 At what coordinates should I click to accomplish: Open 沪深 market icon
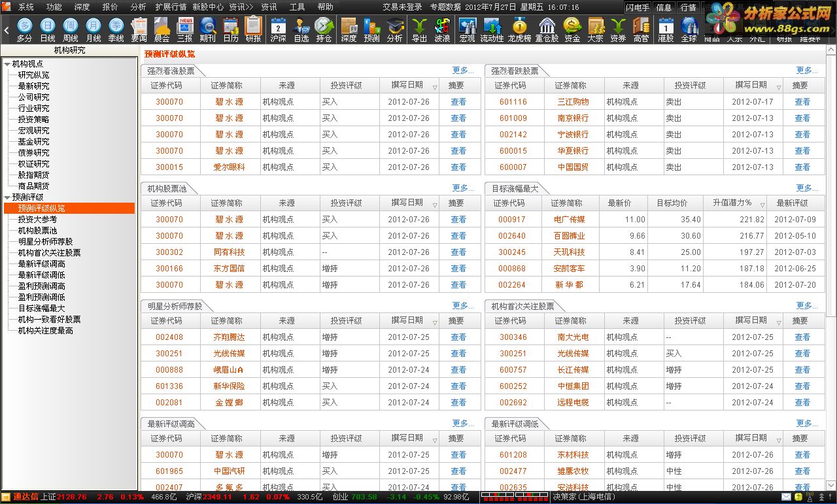[x=279, y=29]
